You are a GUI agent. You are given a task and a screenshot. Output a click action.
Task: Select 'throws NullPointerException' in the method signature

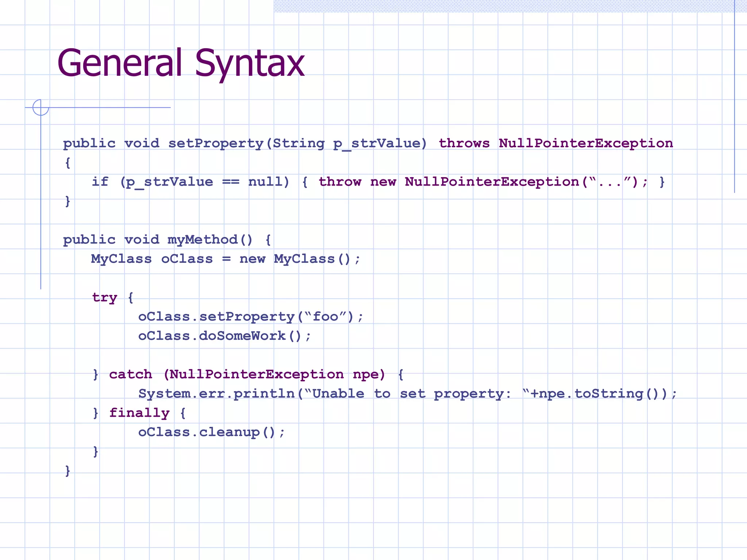pyautogui.click(x=556, y=143)
